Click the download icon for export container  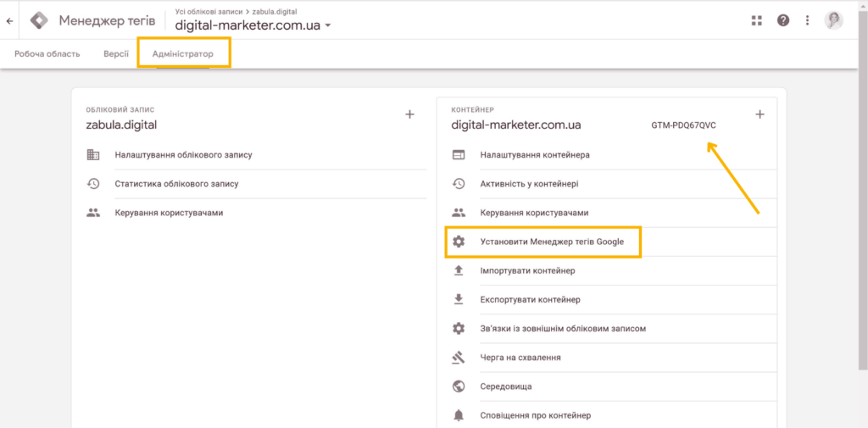click(x=459, y=299)
